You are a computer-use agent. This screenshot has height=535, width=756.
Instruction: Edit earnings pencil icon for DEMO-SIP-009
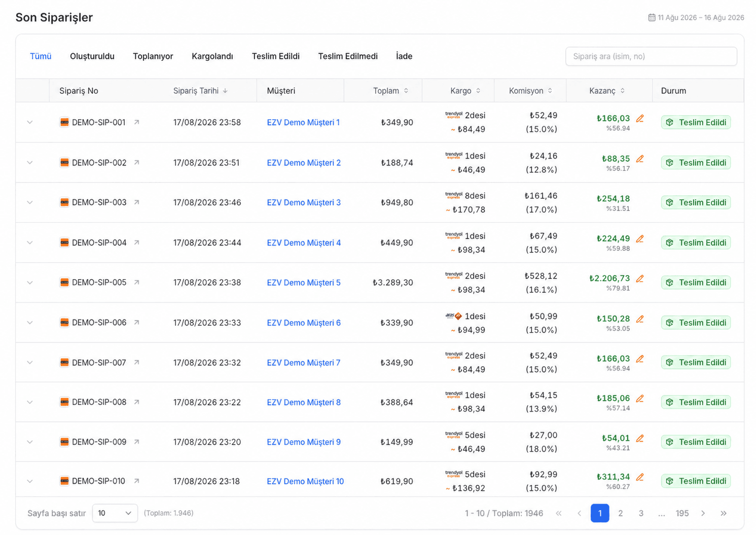tap(640, 438)
